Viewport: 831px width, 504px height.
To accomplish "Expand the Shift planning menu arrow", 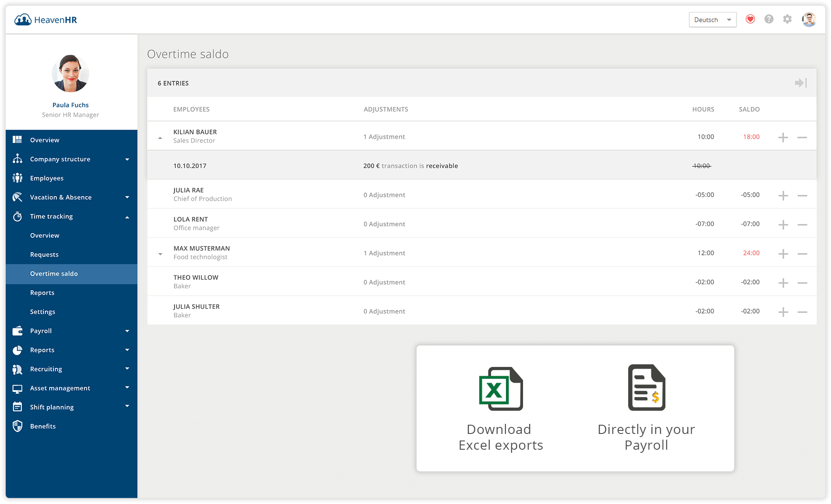I will (127, 406).
